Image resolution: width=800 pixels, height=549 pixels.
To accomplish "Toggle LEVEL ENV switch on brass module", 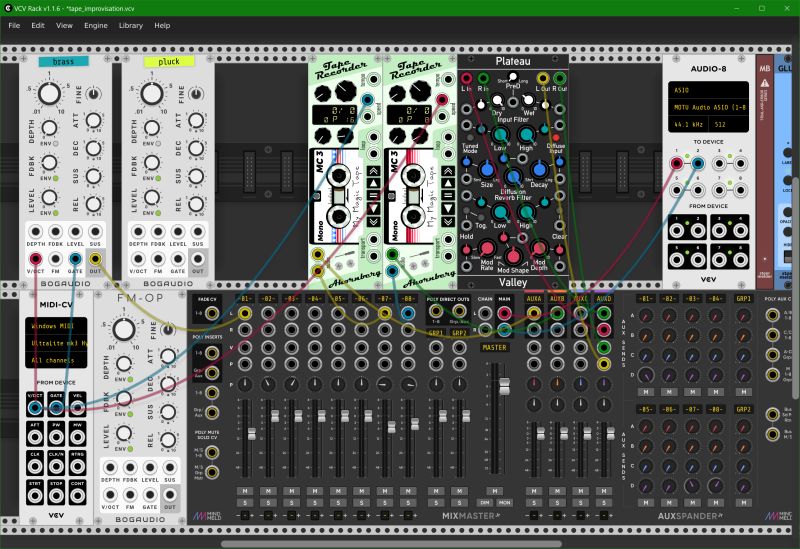I will (x=56, y=212).
